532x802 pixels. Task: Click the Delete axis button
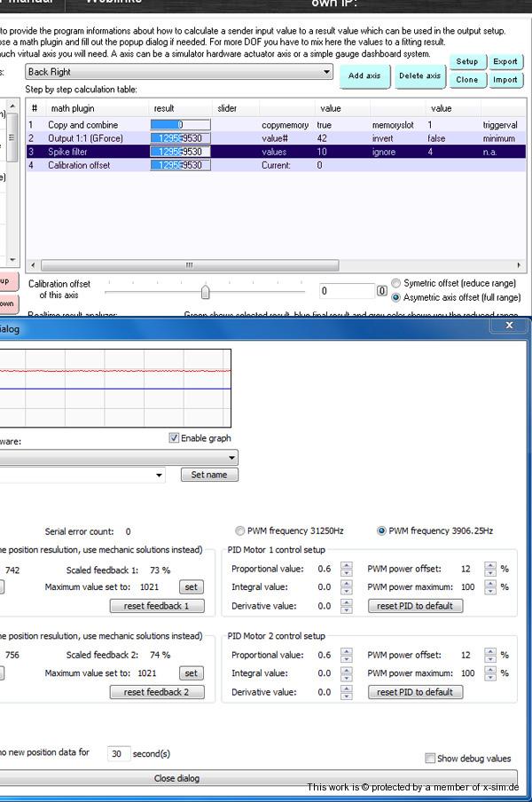(419, 76)
